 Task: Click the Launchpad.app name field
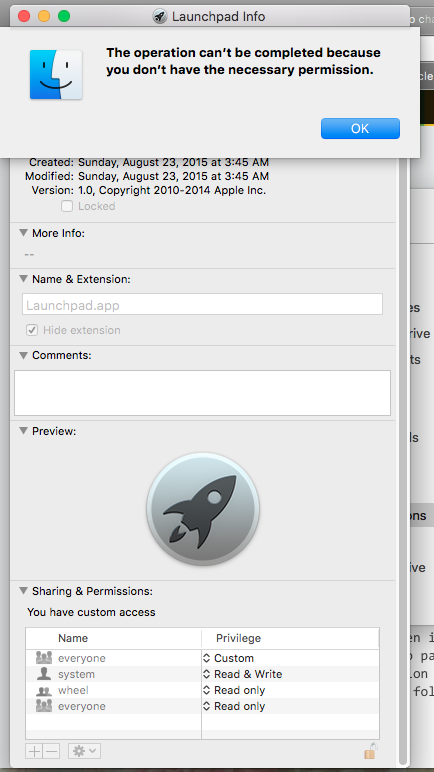pyautogui.click(x=202, y=304)
